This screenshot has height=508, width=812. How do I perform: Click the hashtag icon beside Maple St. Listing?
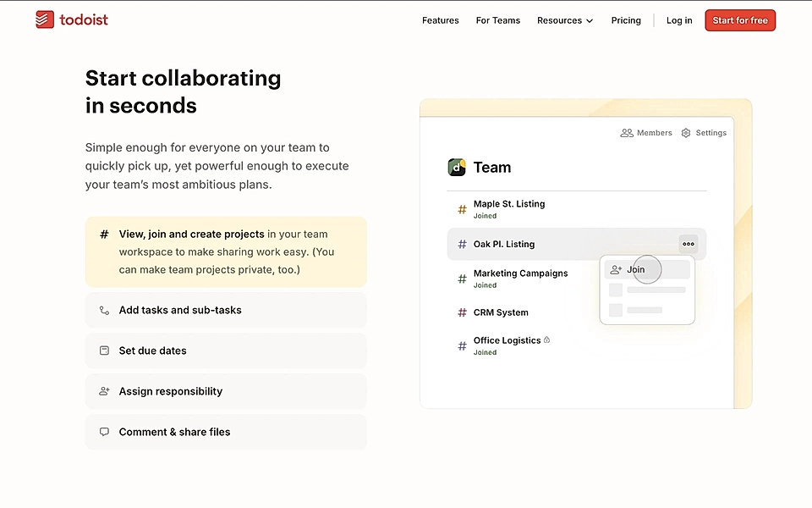(x=462, y=208)
